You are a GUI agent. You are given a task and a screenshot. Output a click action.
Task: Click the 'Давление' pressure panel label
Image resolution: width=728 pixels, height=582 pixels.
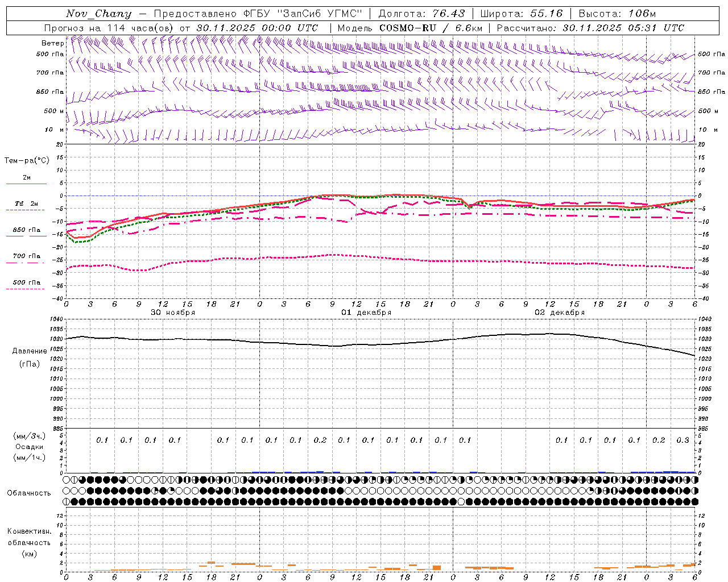(30, 351)
